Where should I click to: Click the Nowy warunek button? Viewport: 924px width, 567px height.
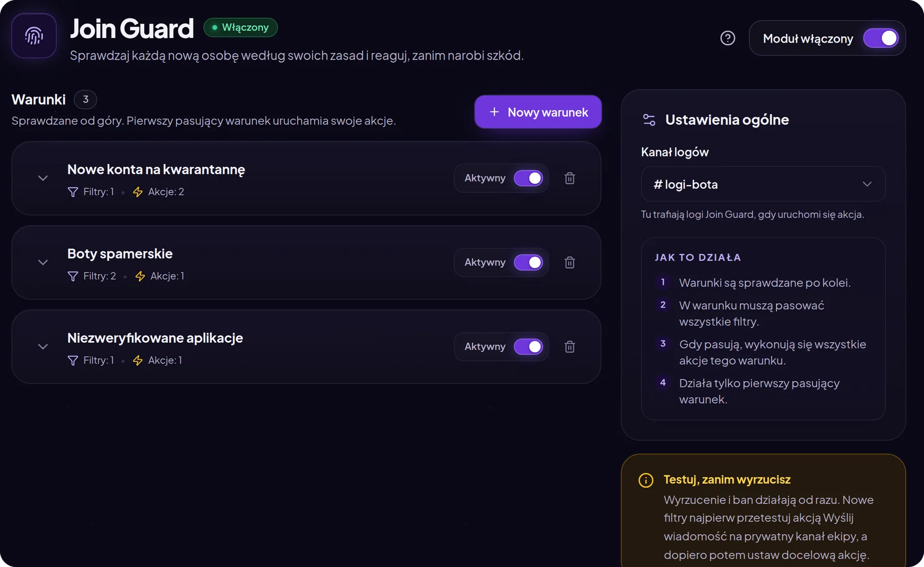tap(538, 112)
